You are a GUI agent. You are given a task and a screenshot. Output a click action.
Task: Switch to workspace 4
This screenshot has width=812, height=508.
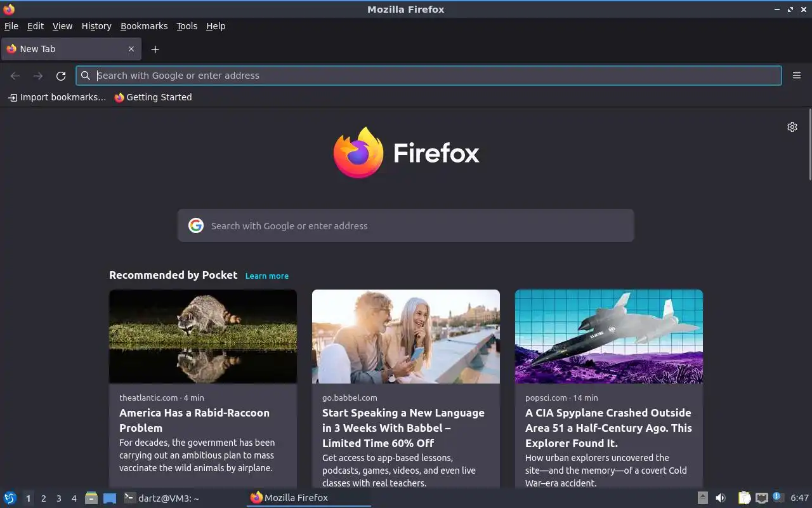pos(74,498)
